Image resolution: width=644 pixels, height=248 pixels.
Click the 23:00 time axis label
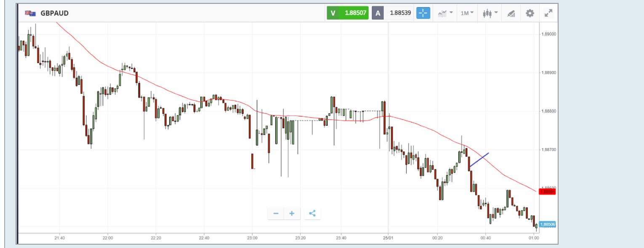252,237
